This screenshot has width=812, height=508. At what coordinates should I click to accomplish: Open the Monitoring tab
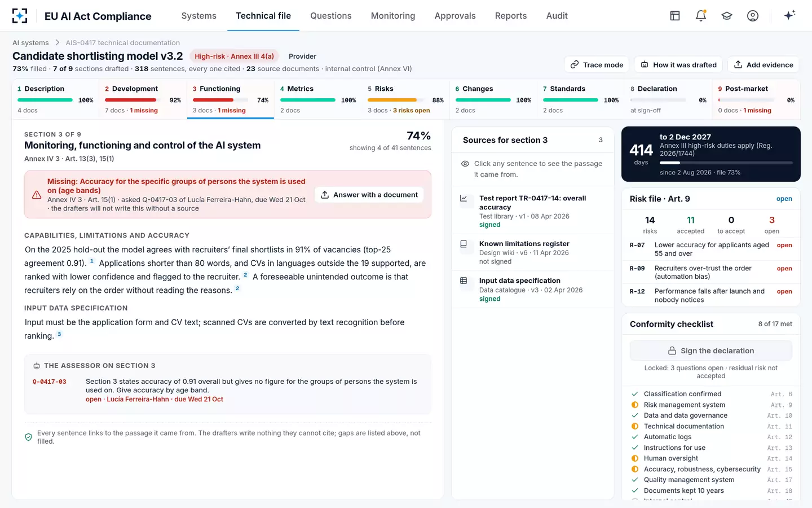pos(393,16)
